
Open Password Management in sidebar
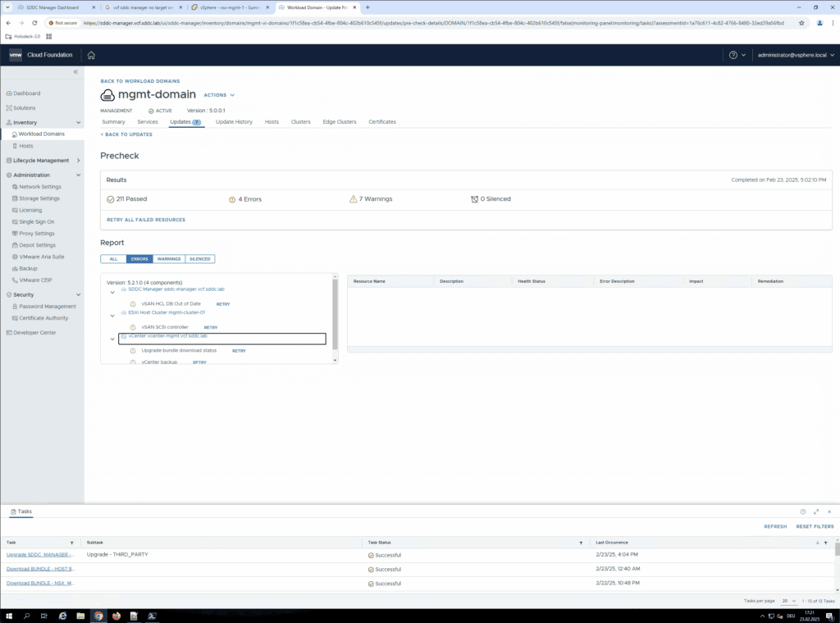pyautogui.click(x=47, y=307)
